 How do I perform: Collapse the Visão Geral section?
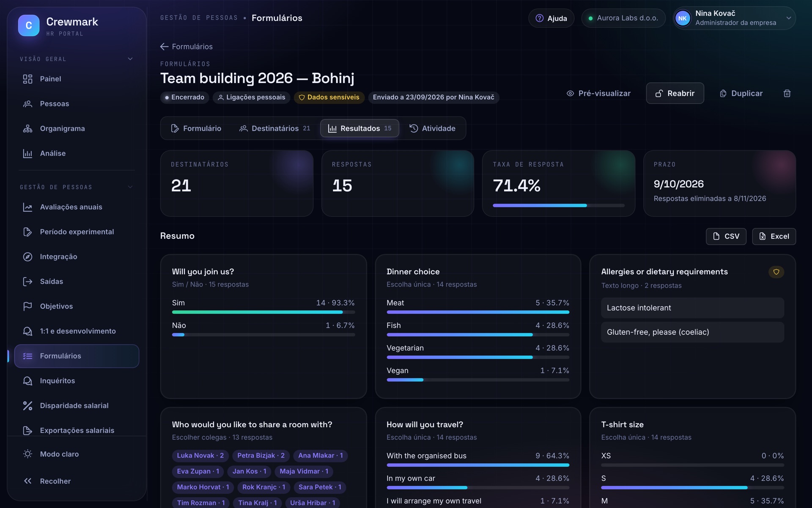tap(130, 59)
